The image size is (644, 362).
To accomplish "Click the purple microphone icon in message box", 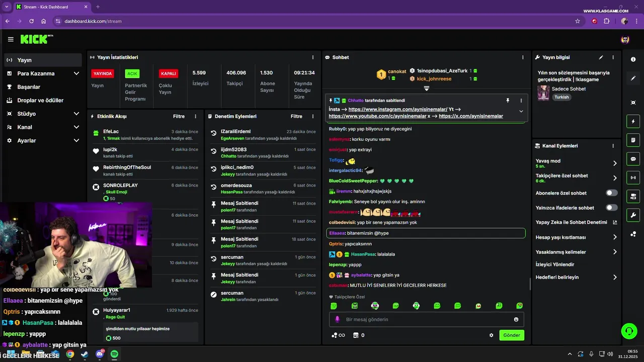I will click(x=337, y=319).
